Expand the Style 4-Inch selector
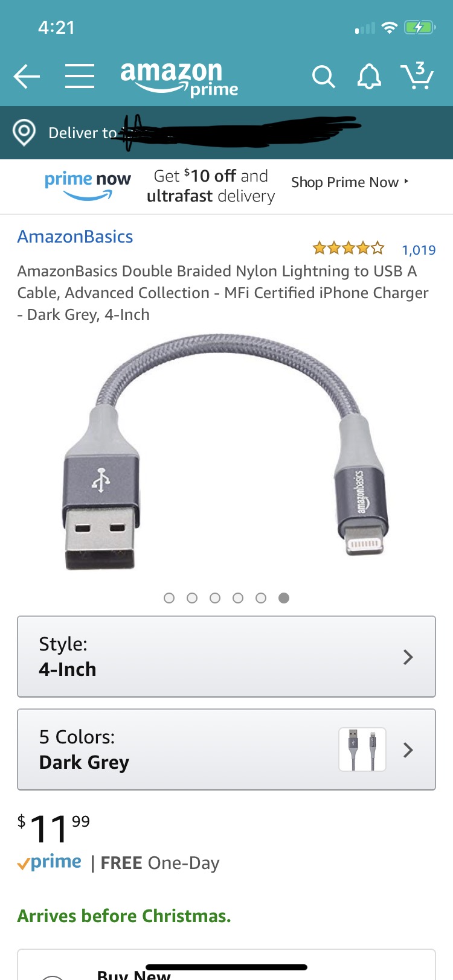Image resolution: width=453 pixels, height=980 pixels. click(x=226, y=657)
